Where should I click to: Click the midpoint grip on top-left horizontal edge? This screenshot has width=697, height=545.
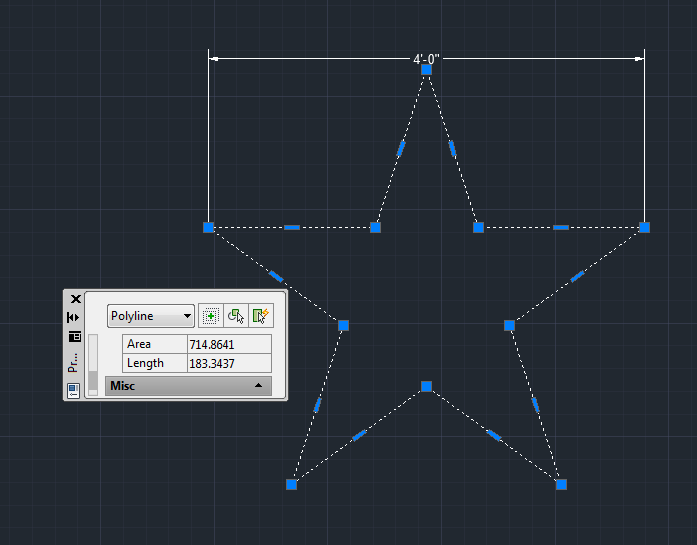(292, 228)
